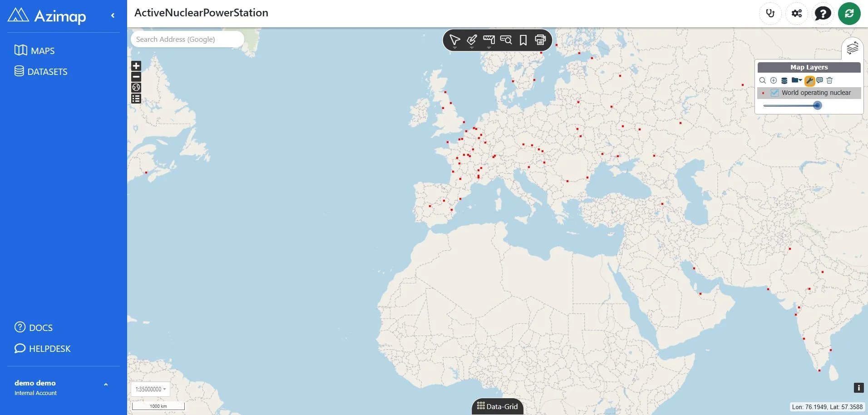868x415 pixels.
Task: Adjust the layer opacity slider handle
Action: (817, 105)
